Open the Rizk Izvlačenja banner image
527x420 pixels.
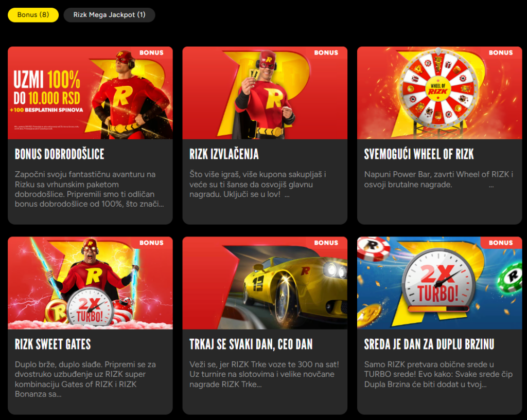tap(265, 93)
